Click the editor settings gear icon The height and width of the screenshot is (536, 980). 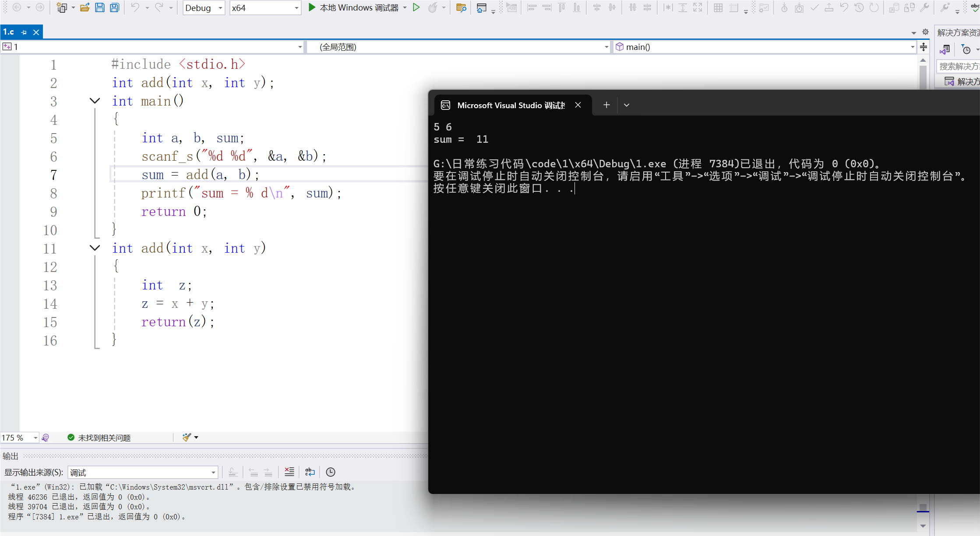925,32
